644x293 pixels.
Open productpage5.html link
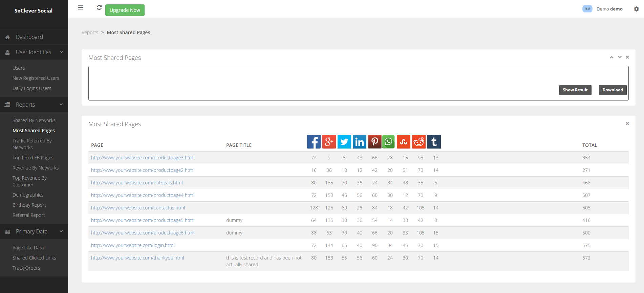coord(143,220)
